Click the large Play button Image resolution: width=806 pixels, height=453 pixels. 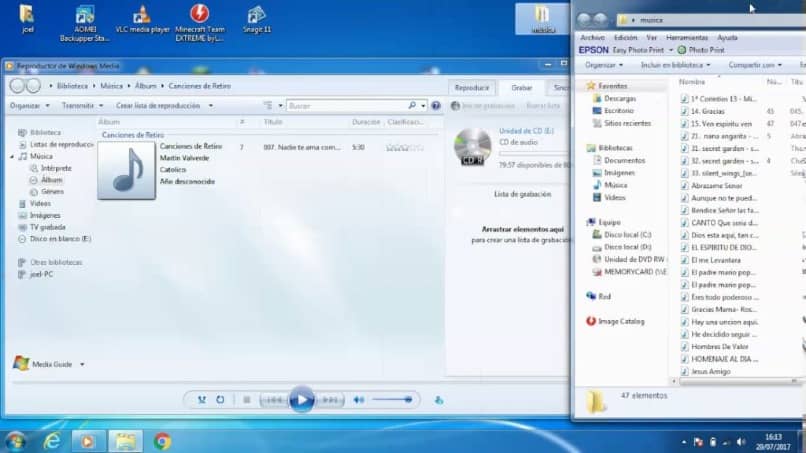302,400
